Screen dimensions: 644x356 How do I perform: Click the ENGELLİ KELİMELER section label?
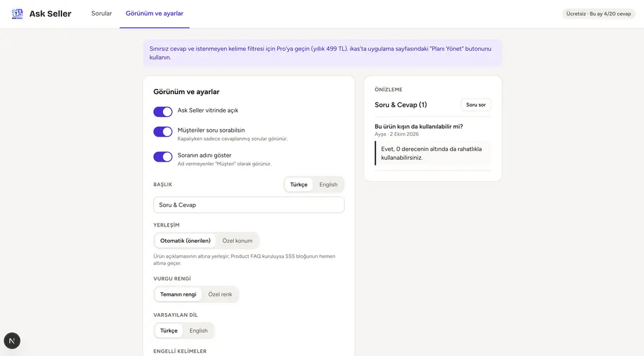tap(180, 351)
